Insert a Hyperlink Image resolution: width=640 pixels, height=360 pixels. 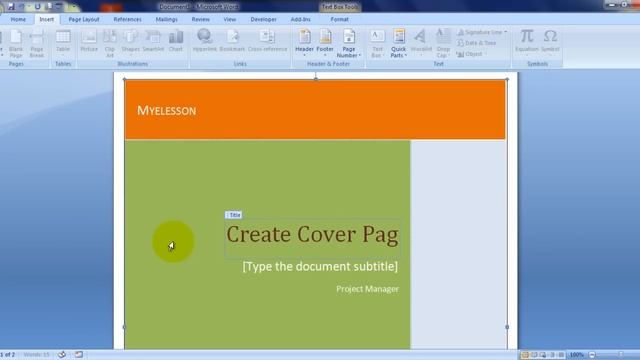click(x=204, y=41)
